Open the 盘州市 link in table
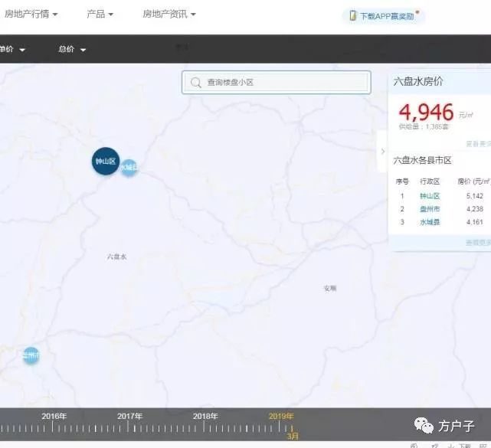This screenshot has width=491, height=448. point(430,209)
